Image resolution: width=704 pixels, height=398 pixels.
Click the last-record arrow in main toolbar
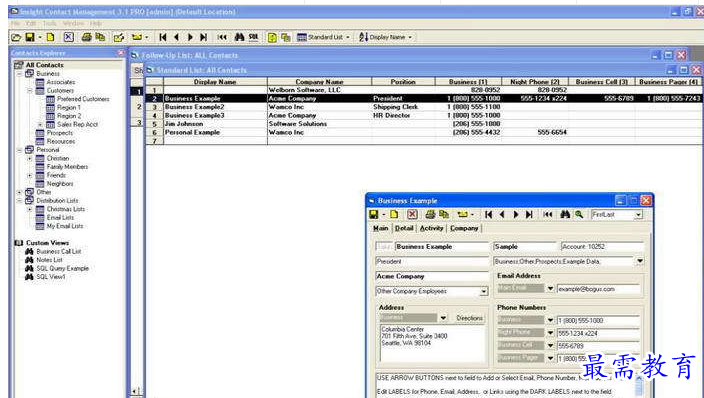[203, 37]
